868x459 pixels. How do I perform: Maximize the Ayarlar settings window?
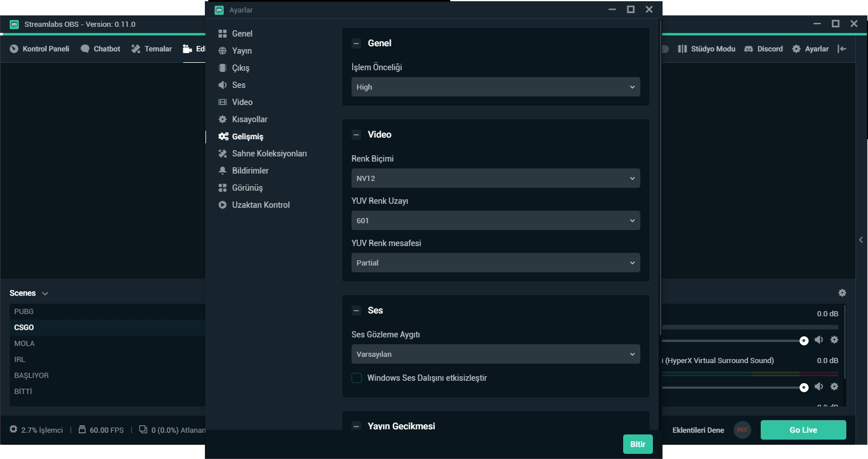point(631,9)
